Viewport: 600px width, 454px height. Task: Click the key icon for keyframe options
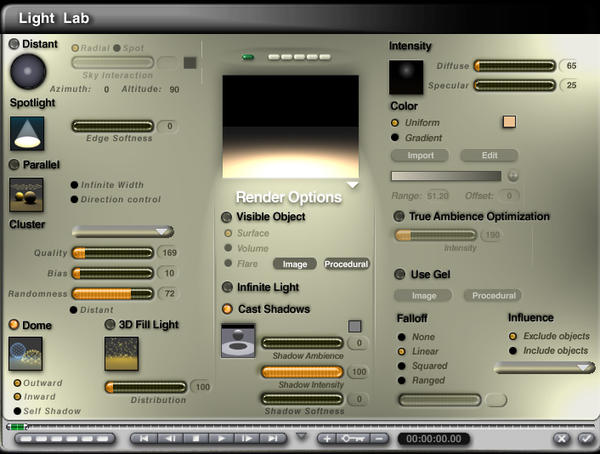click(x=353, y=439)
